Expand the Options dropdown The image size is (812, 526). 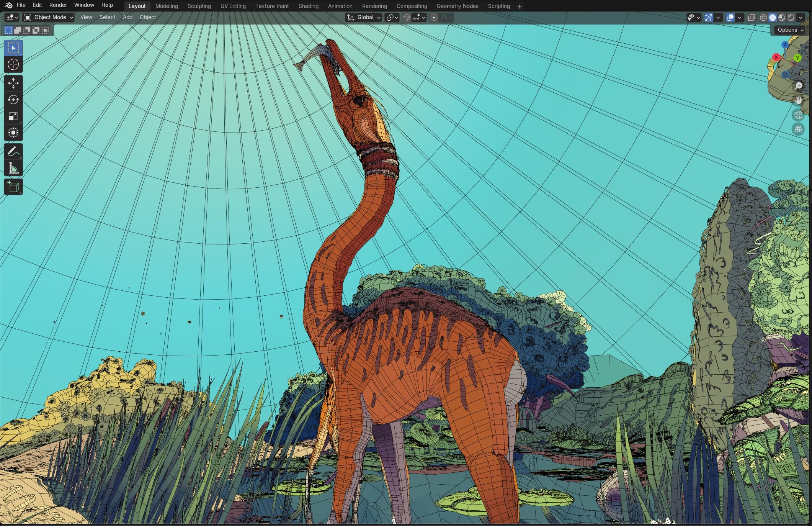pos(790,30)
